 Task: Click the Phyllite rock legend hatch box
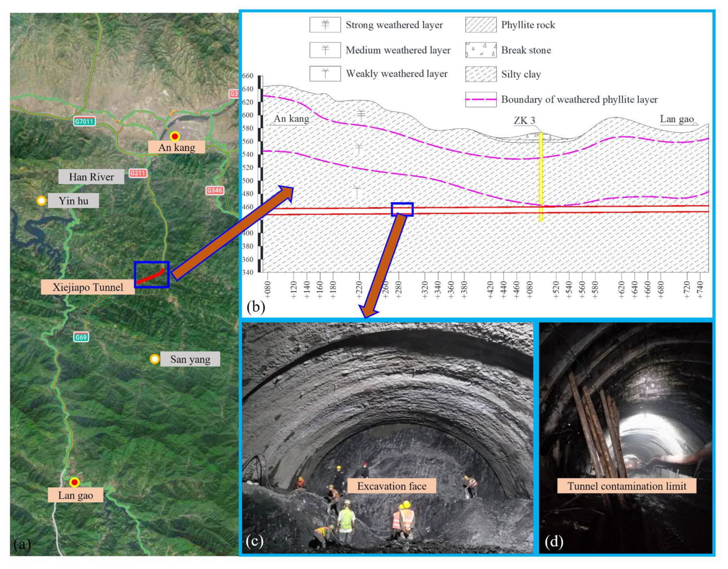pos(481,25)
